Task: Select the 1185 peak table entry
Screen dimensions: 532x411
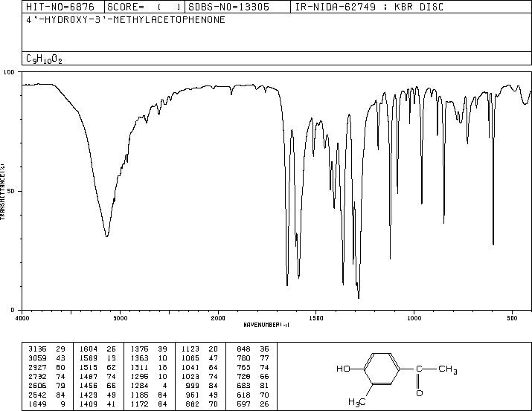Action: point(149,395)
